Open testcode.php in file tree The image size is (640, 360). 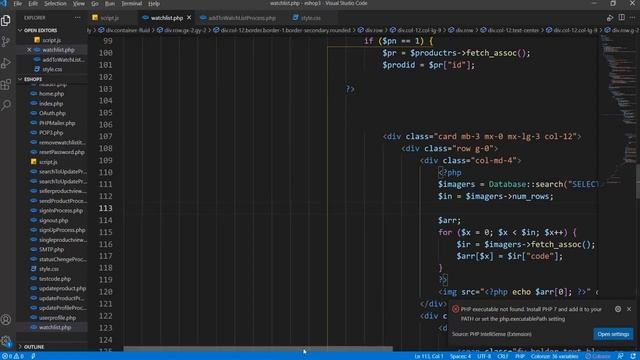[x=55, y=279]
